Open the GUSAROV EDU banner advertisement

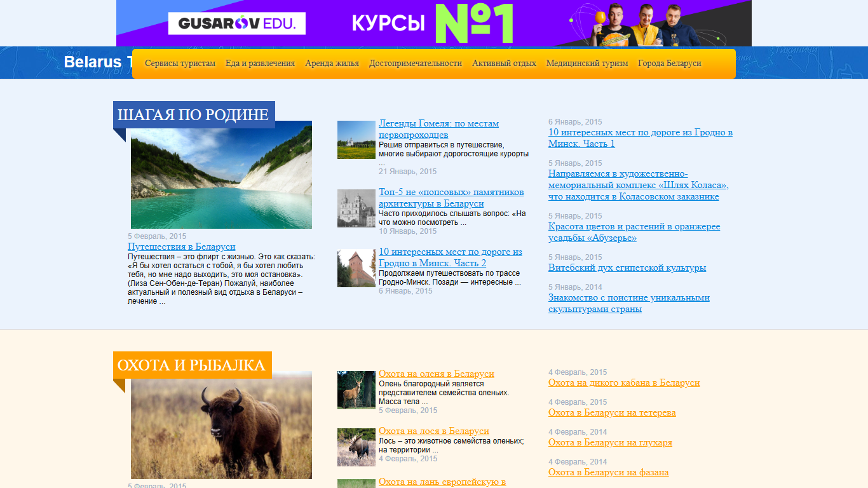[434, 24]
